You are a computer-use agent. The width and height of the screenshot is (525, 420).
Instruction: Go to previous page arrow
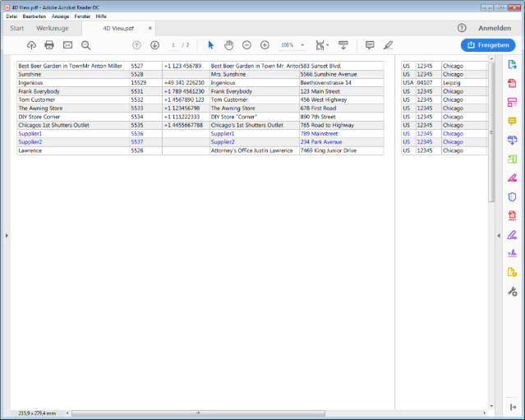(136, 45)
